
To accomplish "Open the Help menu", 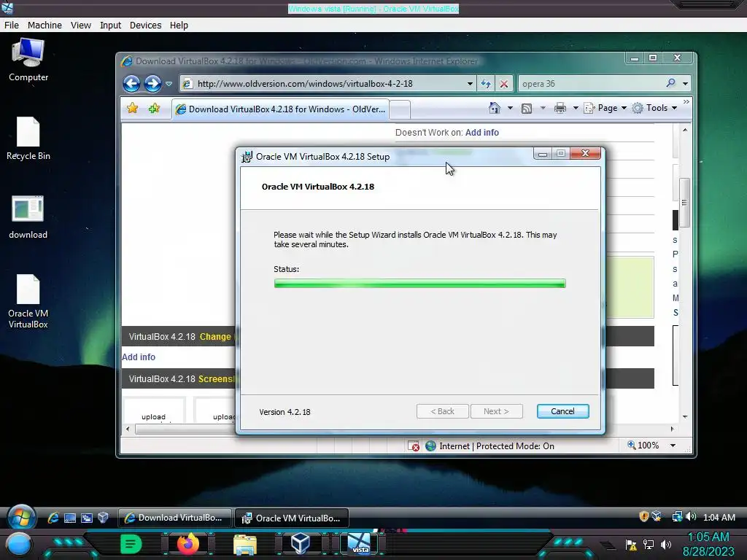I will click(179, 26).
